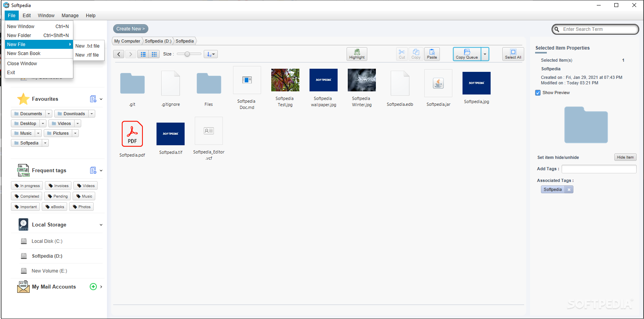The height and width of the screenshot is (319, 644).
Task: Click the Add Tags input field
Action: 599,169
